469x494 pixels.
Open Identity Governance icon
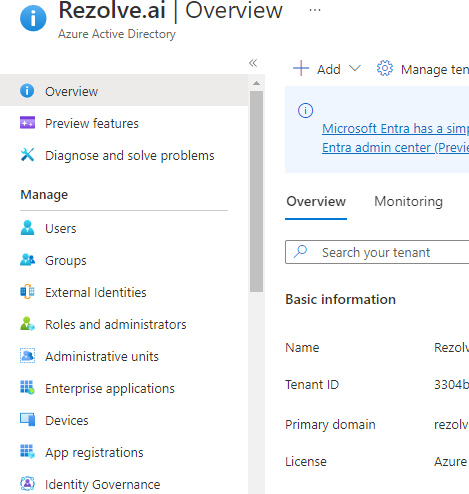click(27, 483)
